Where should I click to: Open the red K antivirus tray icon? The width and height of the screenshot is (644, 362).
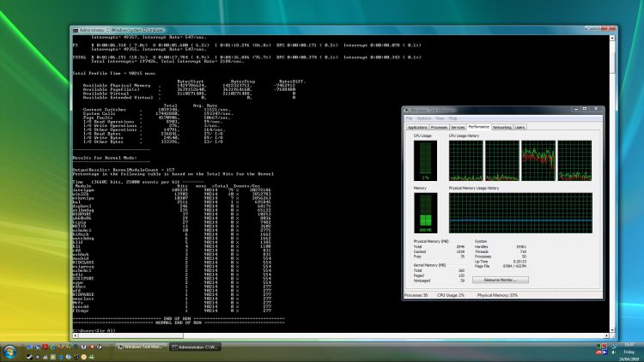coord(605,346)
